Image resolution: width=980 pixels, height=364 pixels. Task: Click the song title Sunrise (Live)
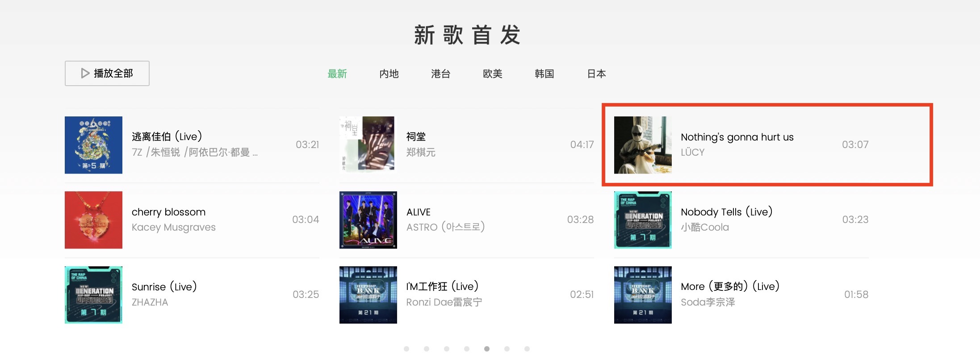[164, 287]
